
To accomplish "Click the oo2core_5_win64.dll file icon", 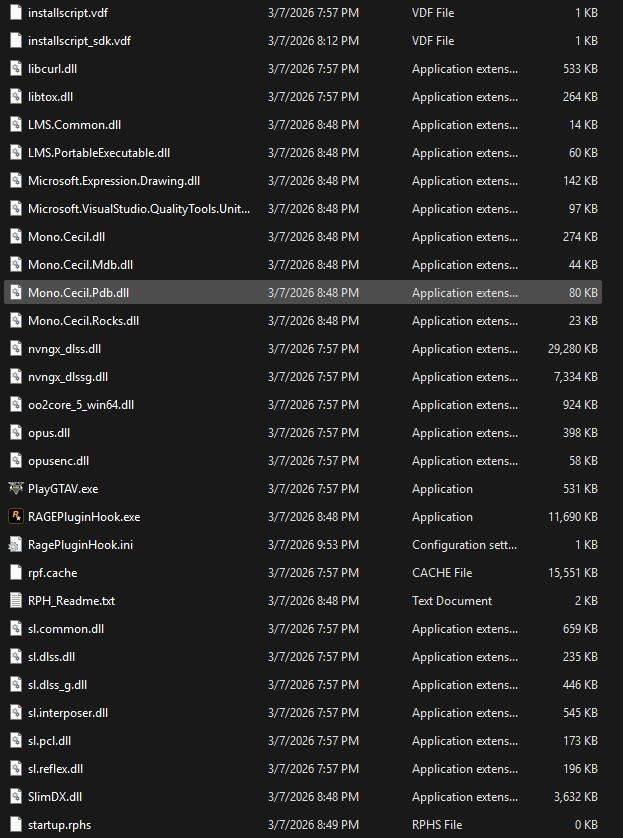I will 16,405.
